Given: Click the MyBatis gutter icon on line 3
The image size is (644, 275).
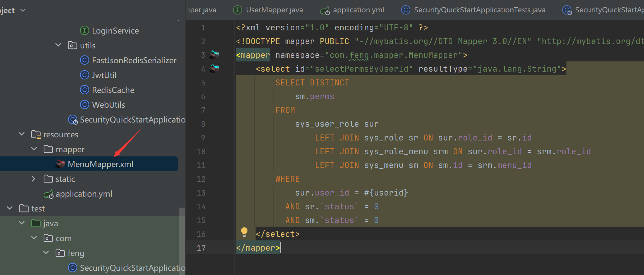Looking at the screenshot, I should click(x=214, y=54).
